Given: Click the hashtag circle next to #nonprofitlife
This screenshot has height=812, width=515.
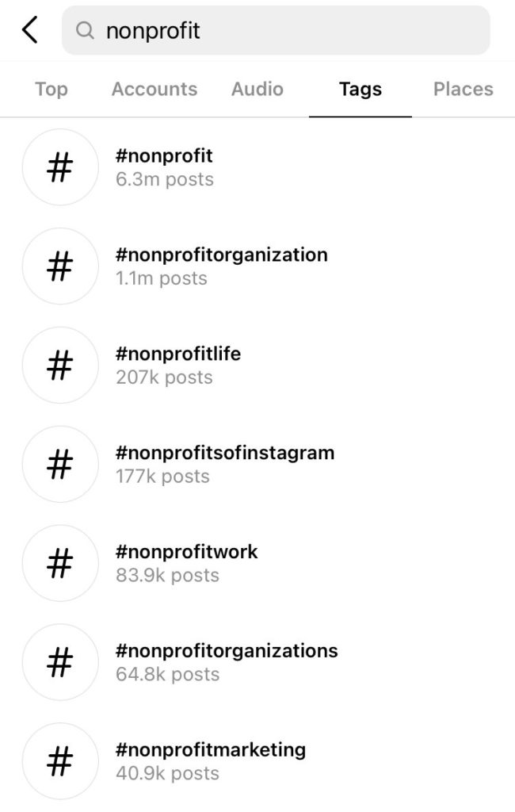Looking at the screenshot, I should tap(60, 366).
